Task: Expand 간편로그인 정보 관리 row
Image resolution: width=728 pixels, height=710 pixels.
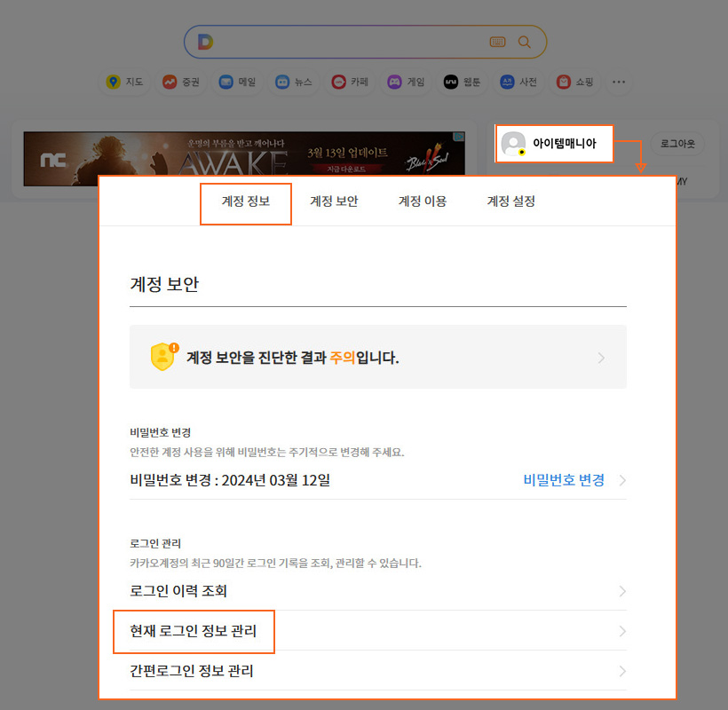Action: [x=622, y=671]
